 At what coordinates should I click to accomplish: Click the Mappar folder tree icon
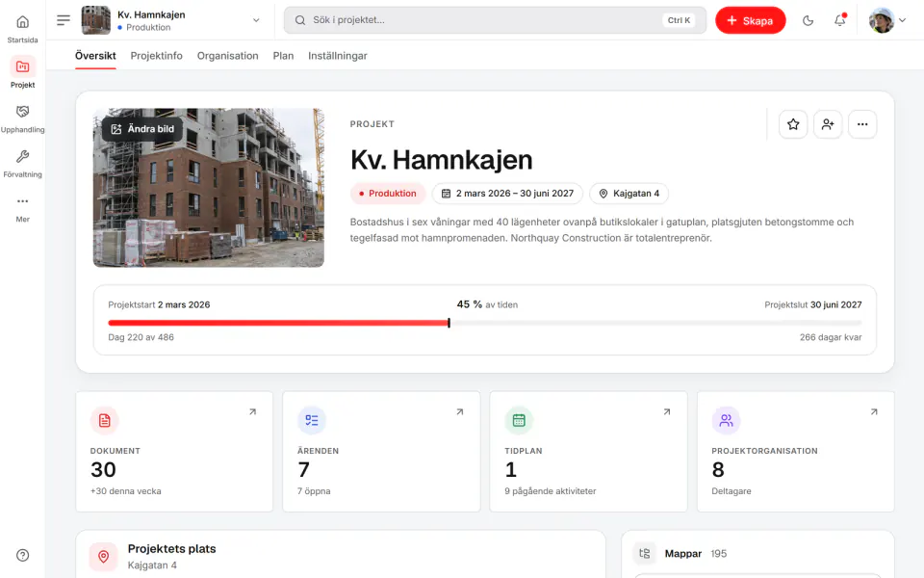tap(644, 553)
